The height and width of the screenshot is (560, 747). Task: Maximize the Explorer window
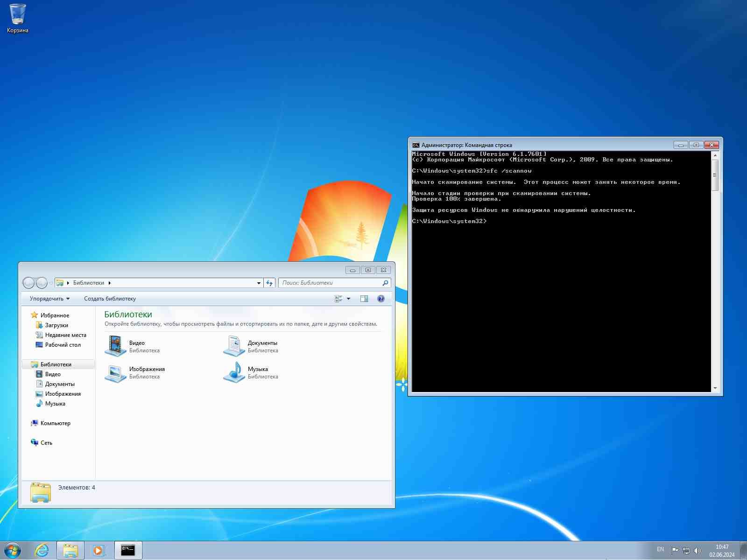(x=368, y=270)
